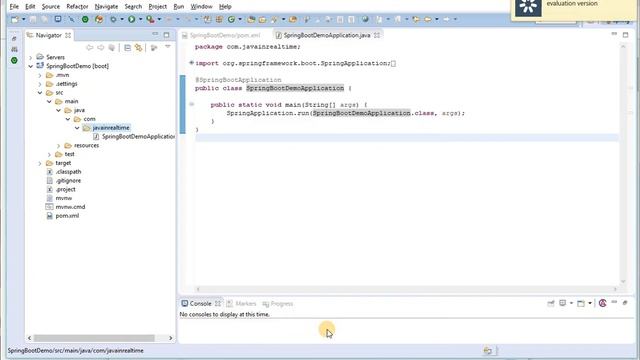The image size is (640, 360).
Task: Switch to the SpringBootDemo/pom.xml editor tab
Action: (x=221, y=36)
